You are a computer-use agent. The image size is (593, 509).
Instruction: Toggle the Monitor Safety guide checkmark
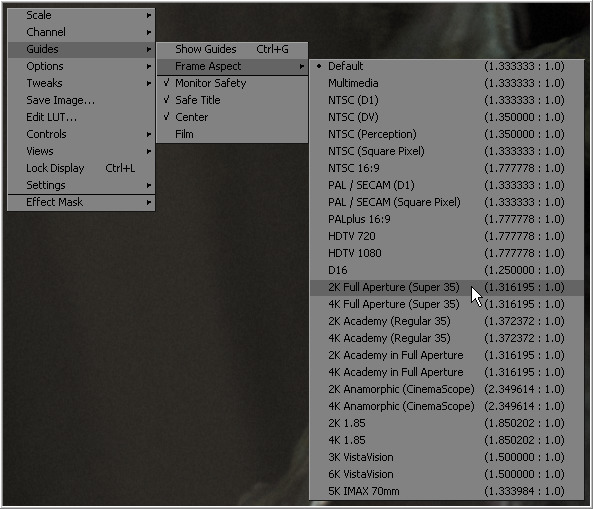click(x=232, y=83)
